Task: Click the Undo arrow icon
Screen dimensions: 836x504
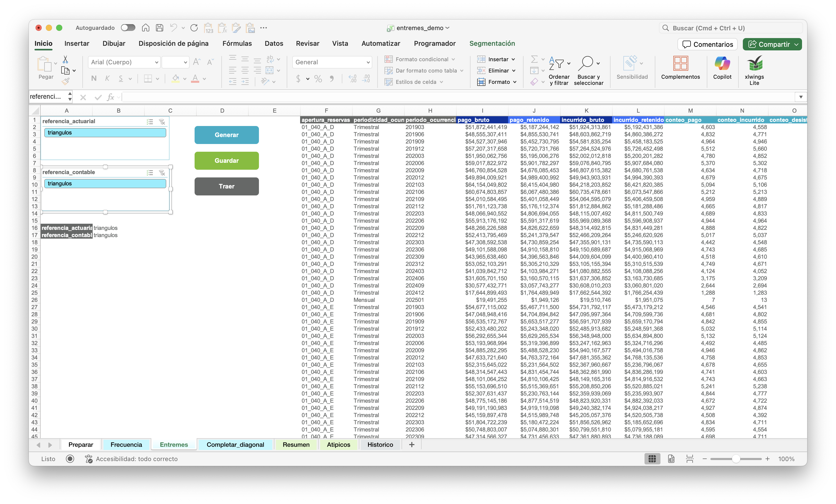Action: [x=174, y=28]
